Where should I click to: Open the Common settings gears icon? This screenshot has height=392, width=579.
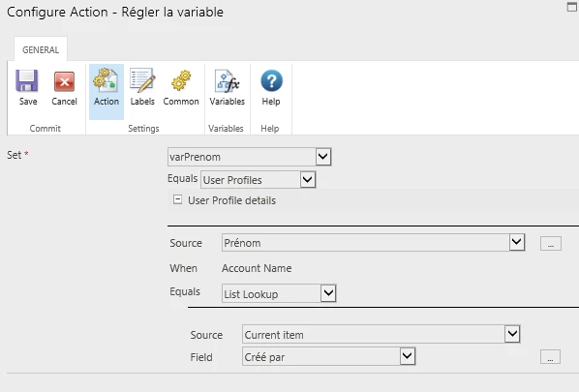[x=181, y=80]
